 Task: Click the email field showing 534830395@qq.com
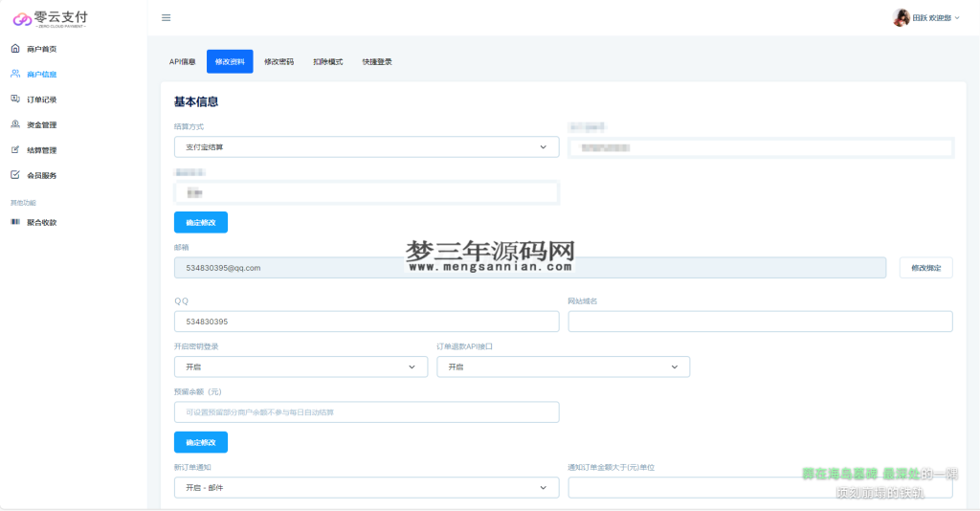coord(530,267)
